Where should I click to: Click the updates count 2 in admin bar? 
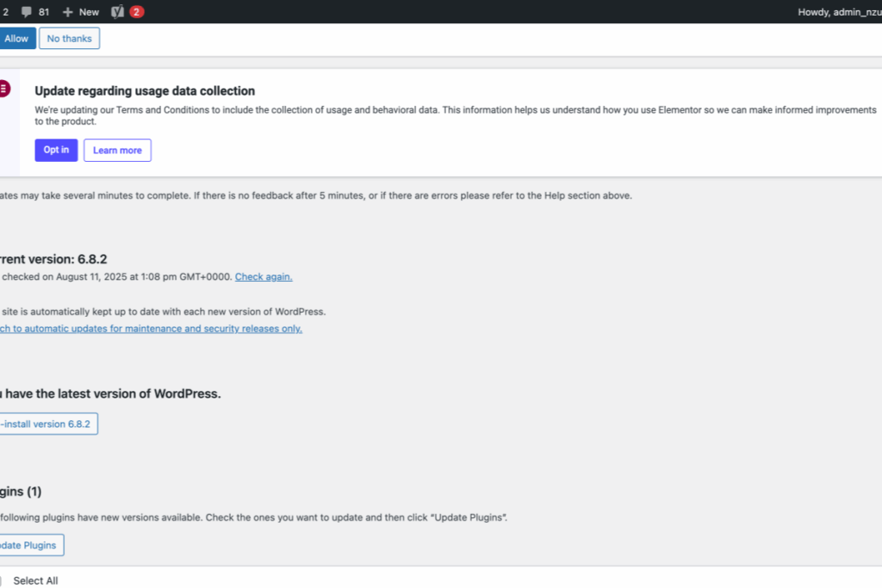6,12
